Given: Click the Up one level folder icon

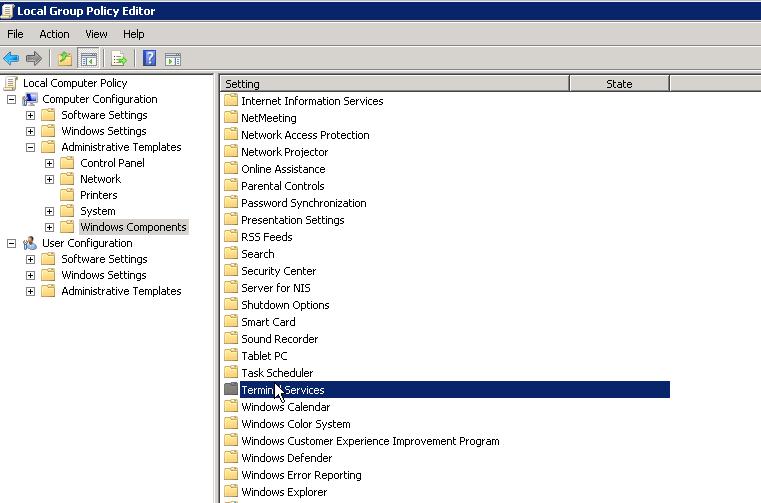Looking at the screenshot, I should [x=65, y=59].
